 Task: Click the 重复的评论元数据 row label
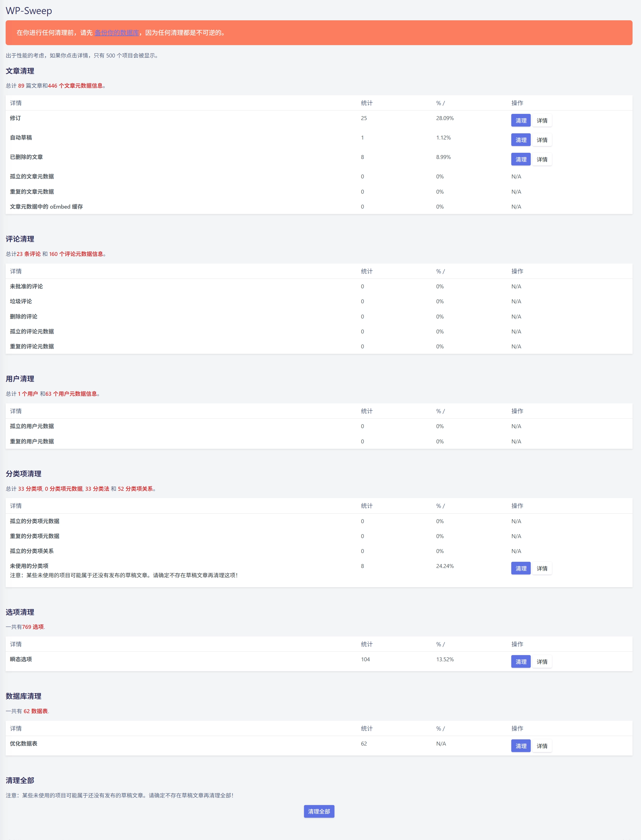pos(32,346)
